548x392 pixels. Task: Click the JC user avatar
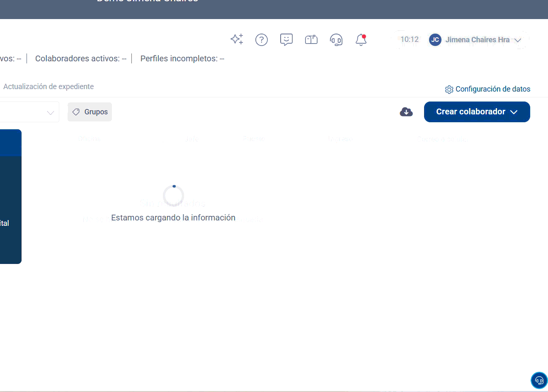pos(435,40)
